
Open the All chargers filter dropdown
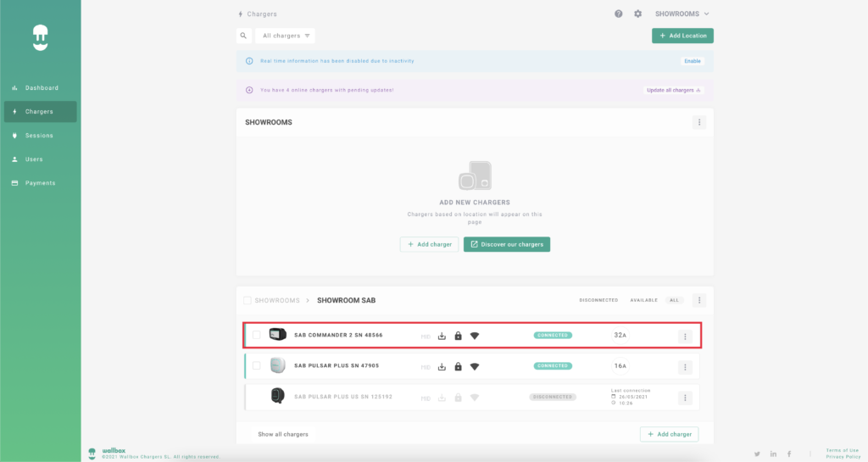point(285,36)
